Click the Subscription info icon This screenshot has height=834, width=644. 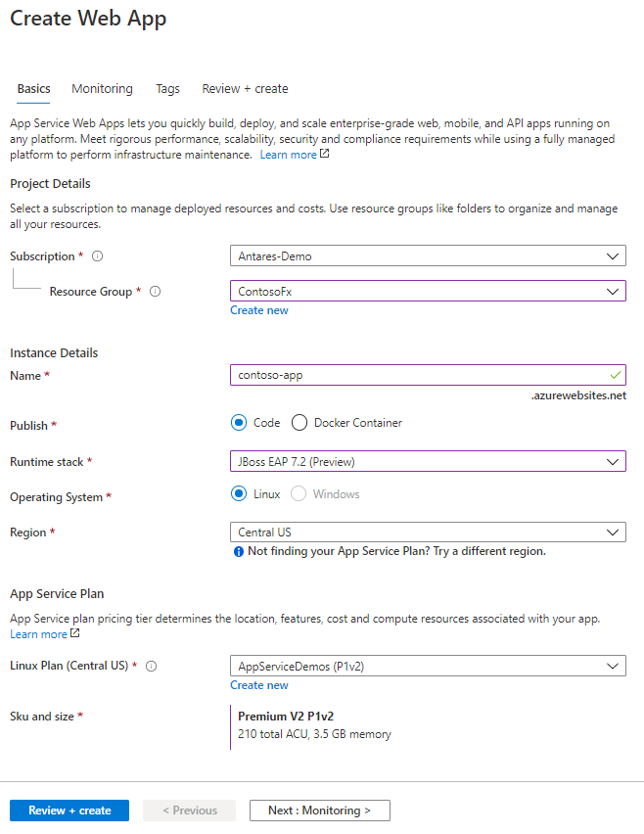click(x=98, y=256)
